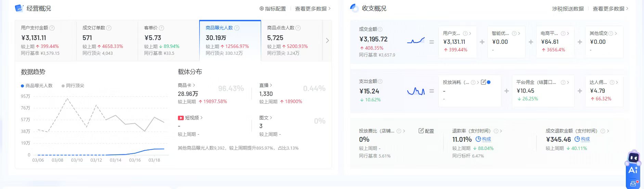This screenshot has width=644, height=189.
Task: Open chevron in 其他成交 card
Action: coord(616,34)
